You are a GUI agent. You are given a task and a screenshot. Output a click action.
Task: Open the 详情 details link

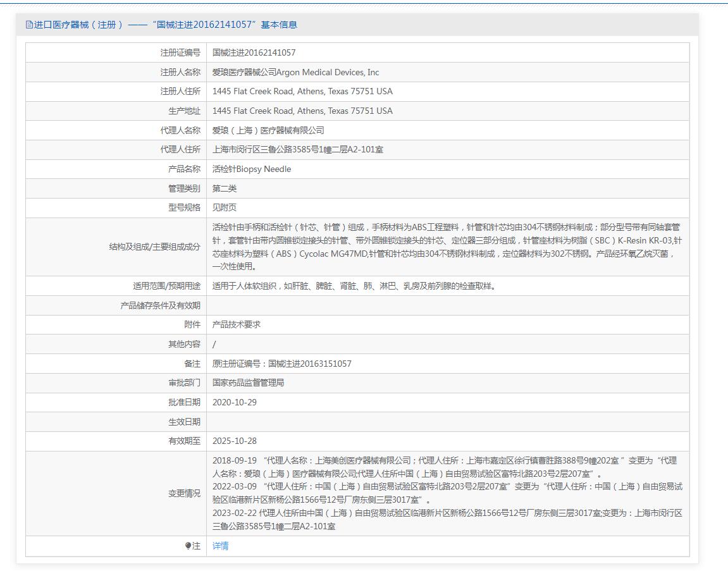click(x=220, y=546)
